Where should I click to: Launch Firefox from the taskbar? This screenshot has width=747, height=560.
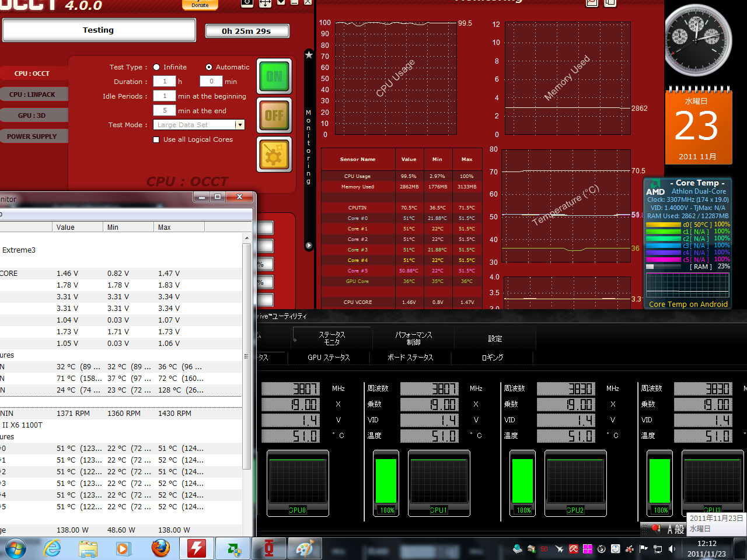tap(160, 549)
